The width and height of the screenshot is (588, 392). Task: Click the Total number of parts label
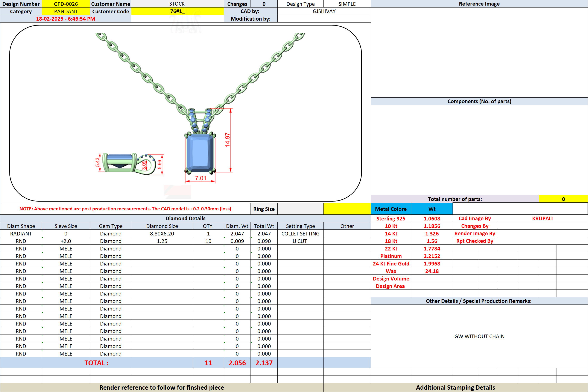(455, 199)
